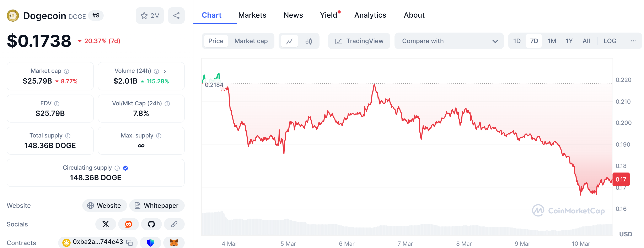Click the MetaMask fox icon

(x=174, y=243)
